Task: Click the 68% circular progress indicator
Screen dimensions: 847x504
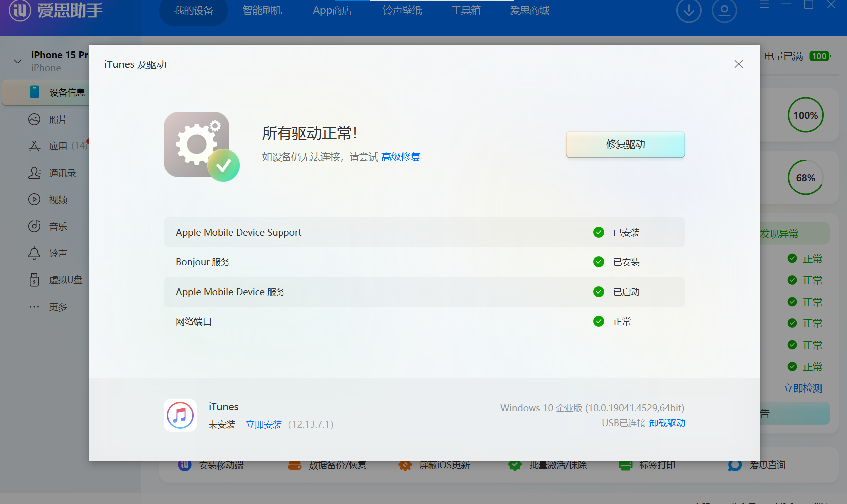Action: click(x=806, y=178)
